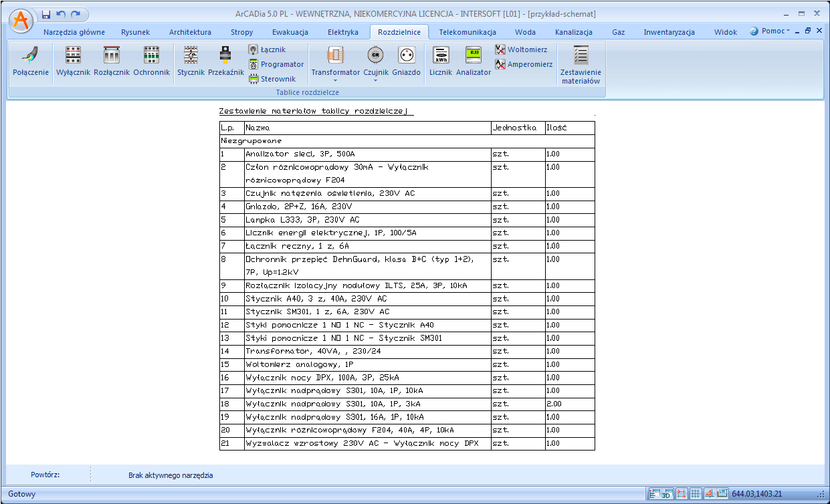Insert an Analizator network analyzer
This screenshot has height=504, width=830.
pyautogui.click(x=474, y=61)
